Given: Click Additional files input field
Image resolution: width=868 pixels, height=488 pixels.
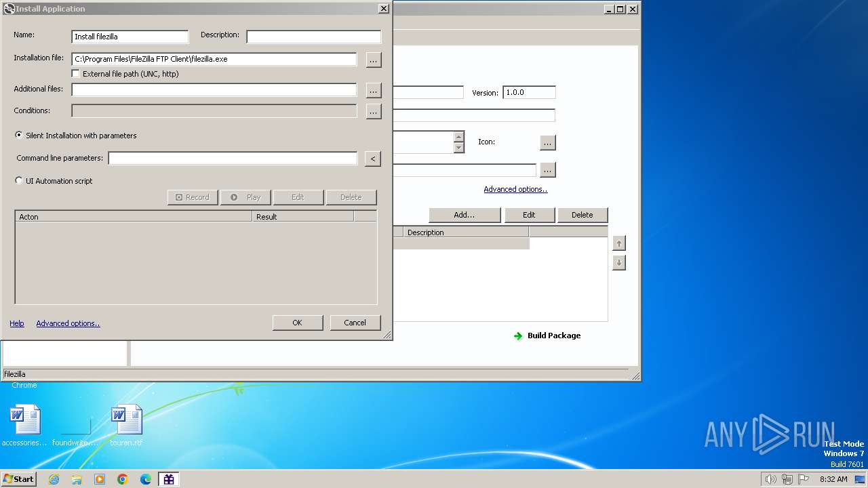Looking at the screenshot, I should (x=214, y=89).
